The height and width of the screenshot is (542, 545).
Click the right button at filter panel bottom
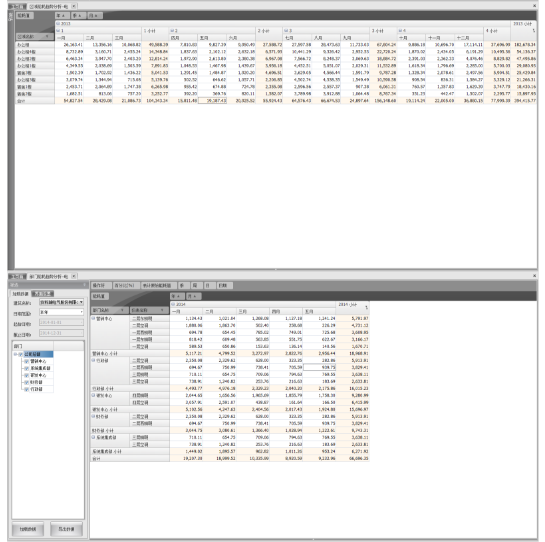coord(66,529)
